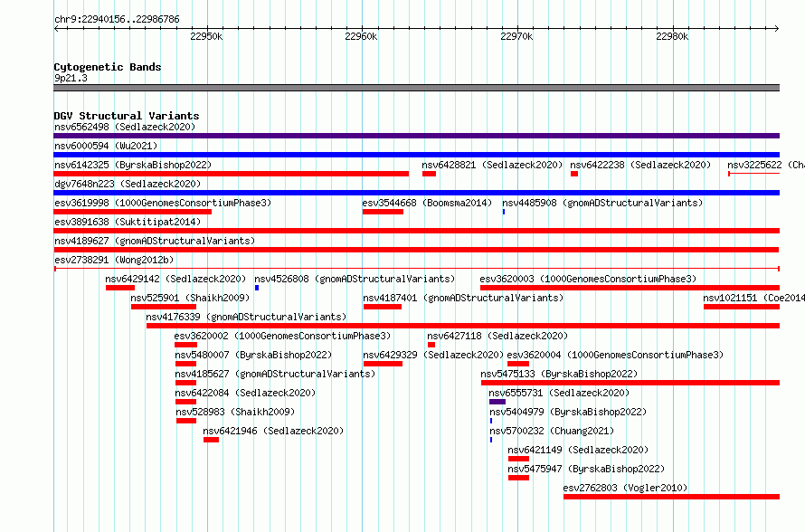Open nsv6142325 (ByrskaBishop2022) label

(x=133, y=165)
